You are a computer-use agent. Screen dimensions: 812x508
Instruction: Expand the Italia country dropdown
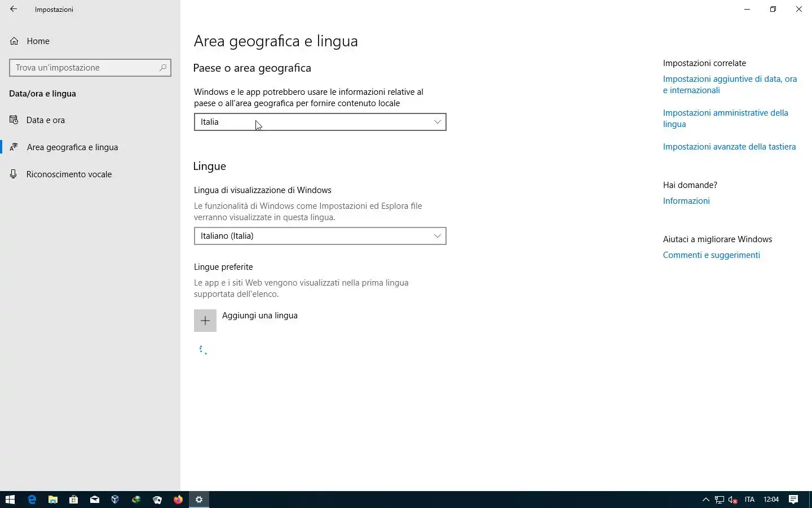[x=320, y=122]
